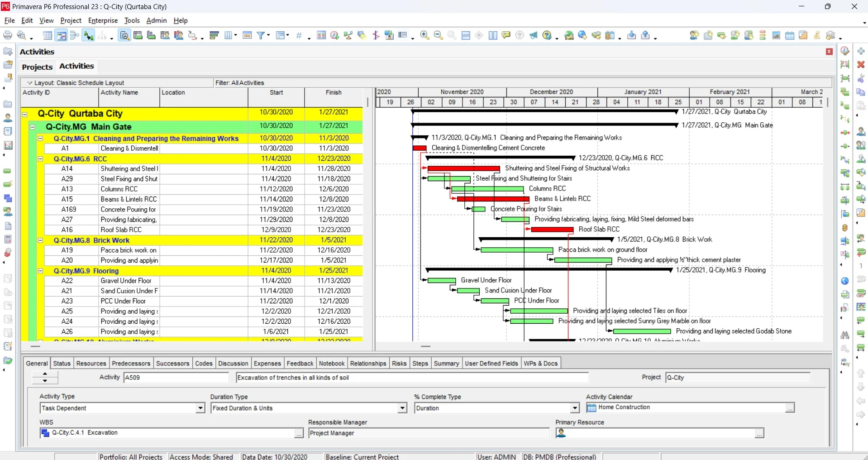The image size is (868, 460).
Task: Click the calendar icon in the top-right toolbar
Action: click(x=790, y=35)
